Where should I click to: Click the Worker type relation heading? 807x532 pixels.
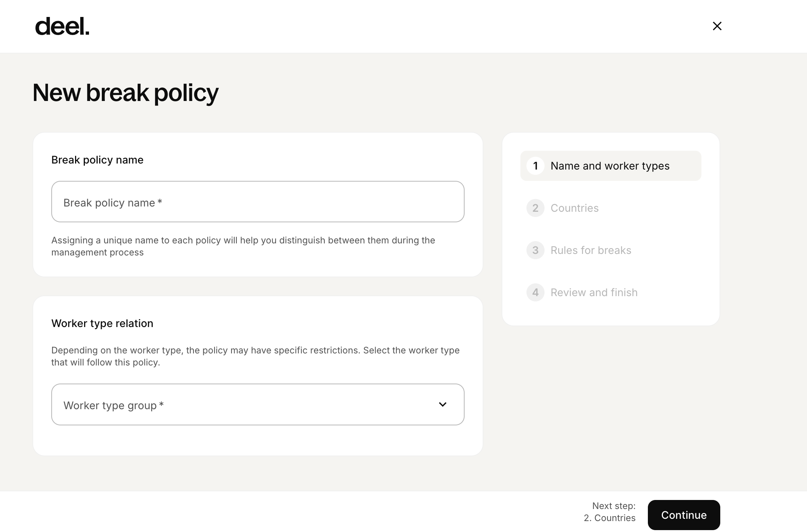[102, 323]
